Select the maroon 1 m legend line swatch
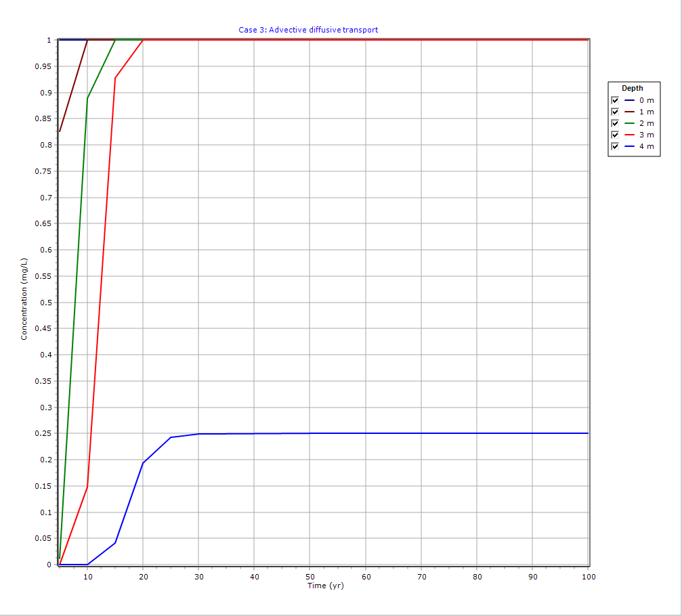The height and width of the screenshot is (616, 682). [629, 112]
